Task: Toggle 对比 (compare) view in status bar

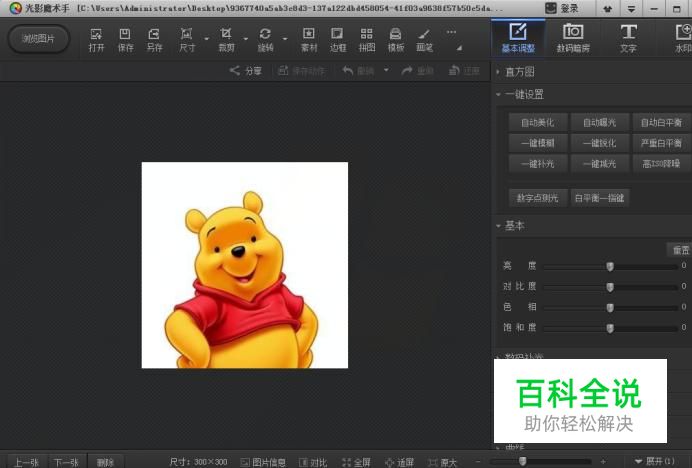Action: (313, 462)
